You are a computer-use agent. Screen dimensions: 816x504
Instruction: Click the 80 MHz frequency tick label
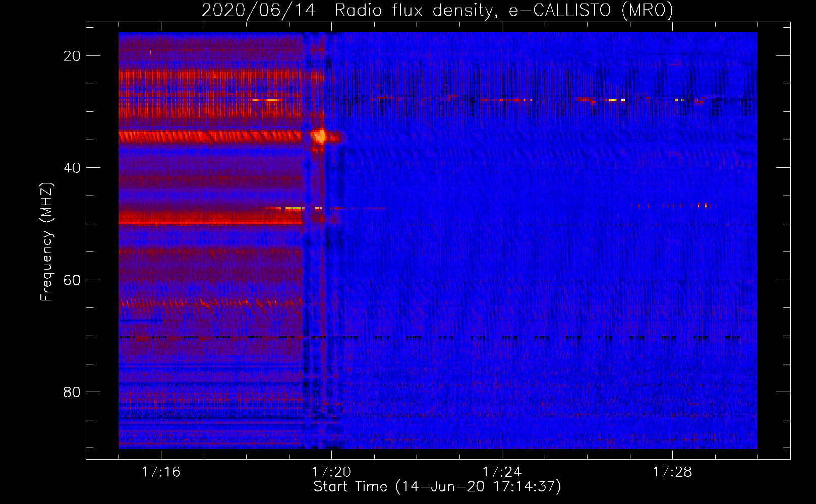72,392
